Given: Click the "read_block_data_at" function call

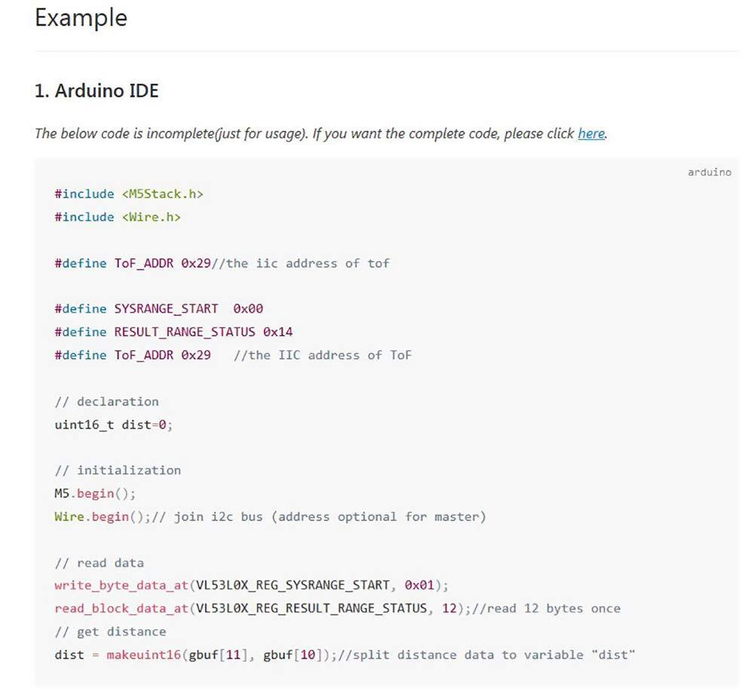Looking at the screenshot, I should coord(121,608).
